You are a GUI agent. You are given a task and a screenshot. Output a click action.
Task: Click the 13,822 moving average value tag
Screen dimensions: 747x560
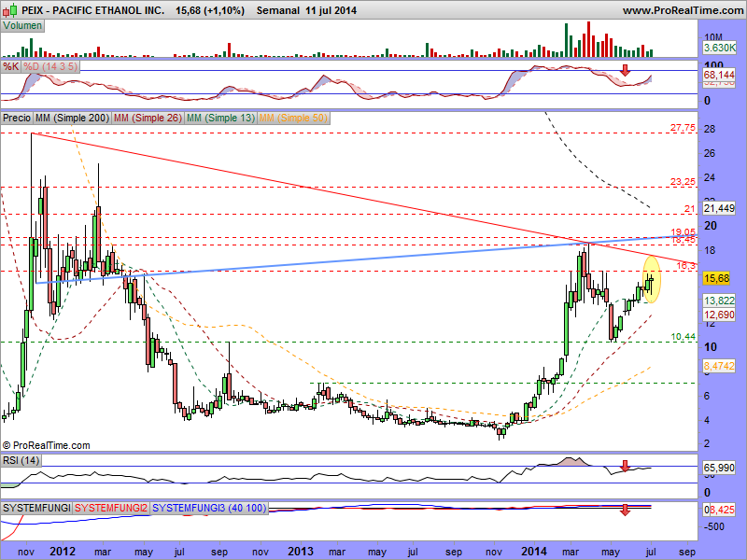click(x=719, y=301)
